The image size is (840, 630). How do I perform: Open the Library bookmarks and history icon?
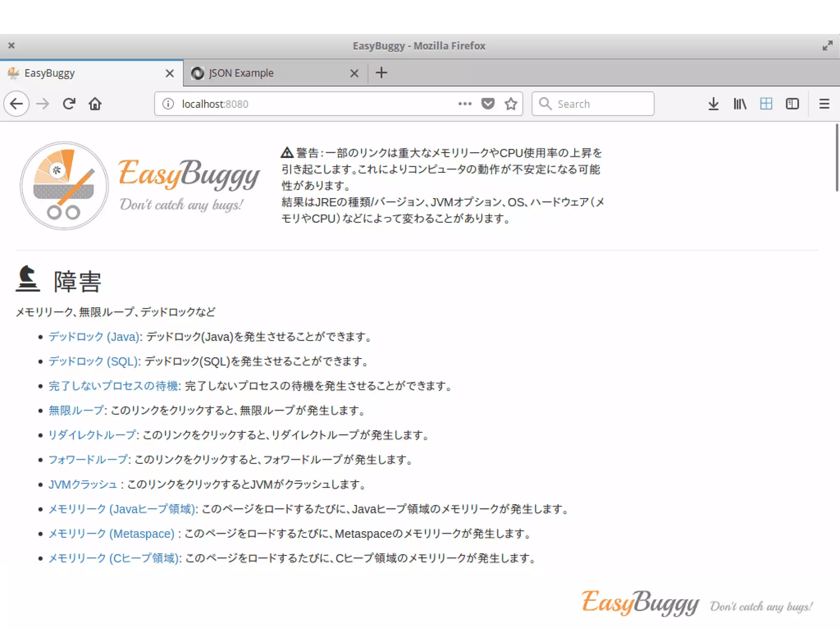pyautogui.click(x=740, y=104)
